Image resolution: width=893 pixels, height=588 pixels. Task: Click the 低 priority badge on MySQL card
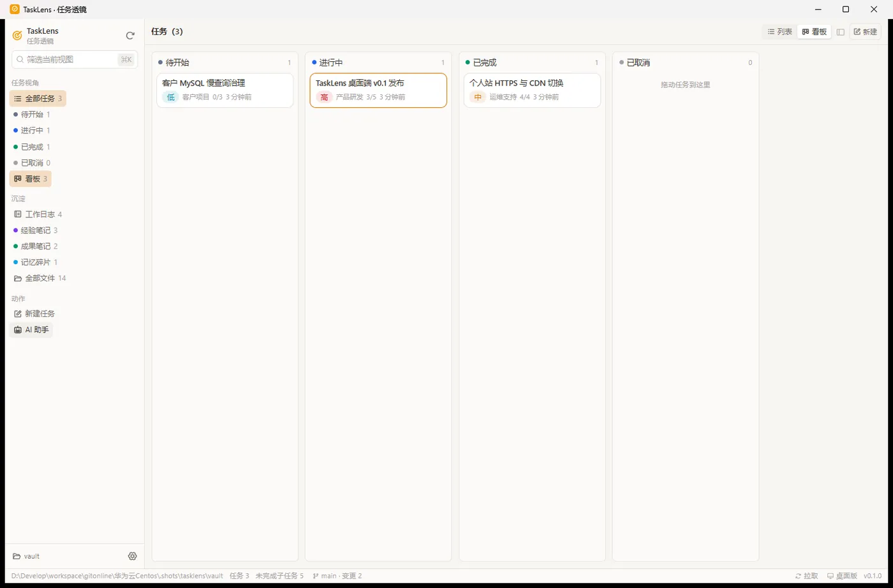pyautogui.click(x=170, y=97)
